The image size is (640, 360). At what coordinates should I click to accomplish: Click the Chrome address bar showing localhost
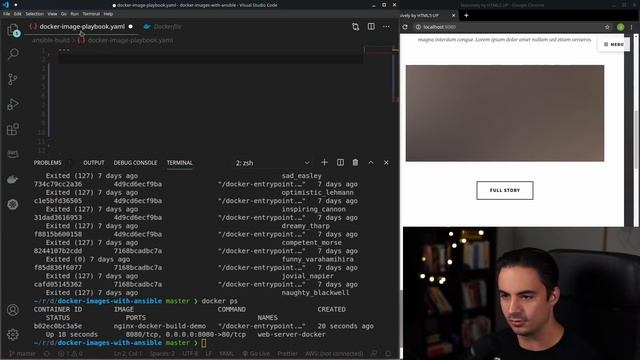[x=506, y=27]
